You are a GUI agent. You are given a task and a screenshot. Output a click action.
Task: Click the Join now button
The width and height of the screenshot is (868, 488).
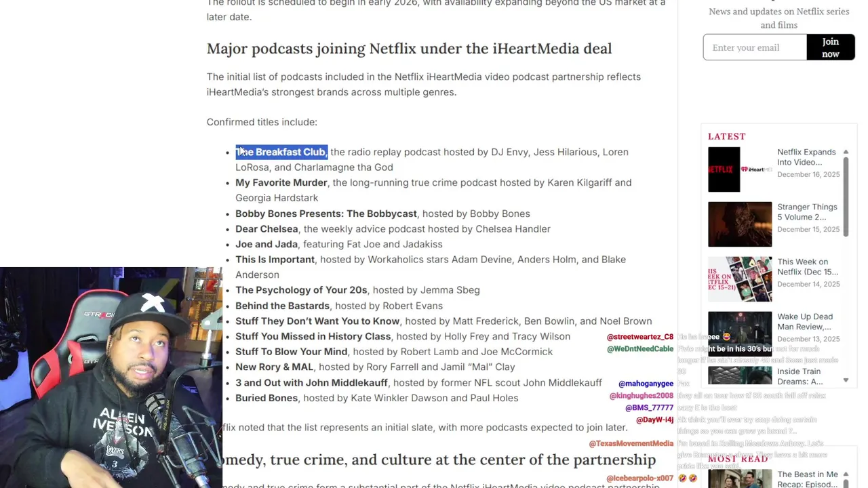[831, 47]
